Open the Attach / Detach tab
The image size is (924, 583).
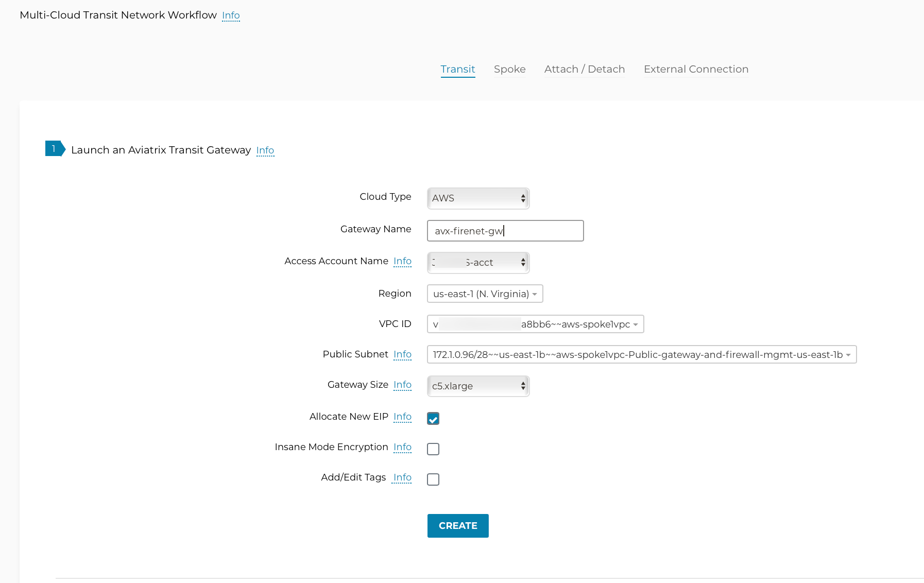pyautogui.click(x=584, y=69)
